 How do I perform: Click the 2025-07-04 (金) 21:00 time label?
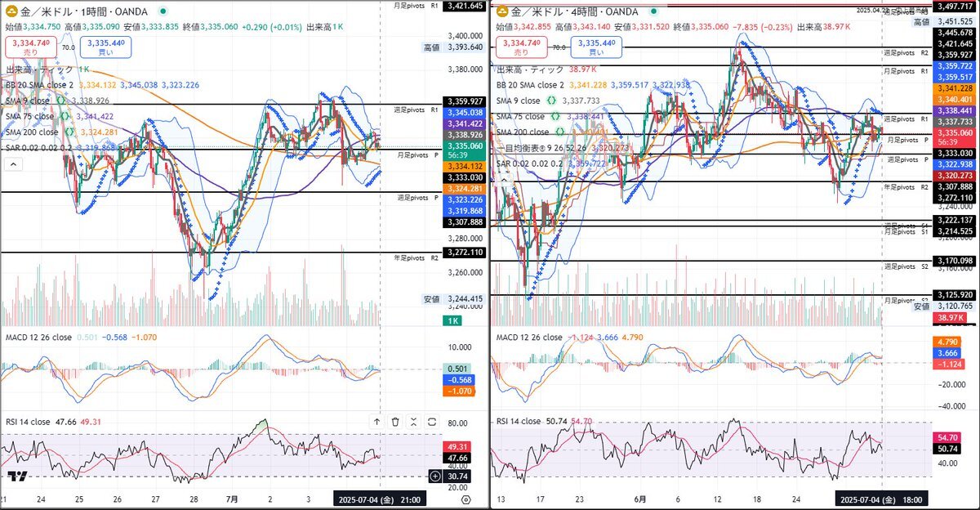pyautogui.click(x=380, y=499)
